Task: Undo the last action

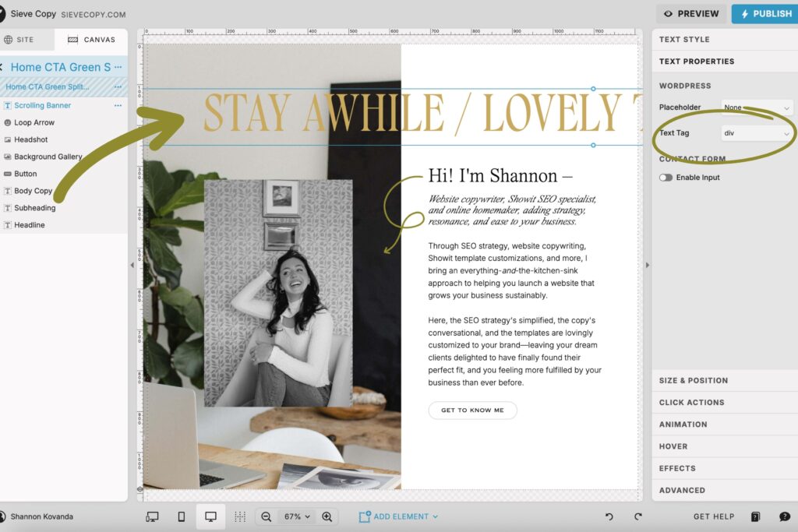Action: click(x=609, y=516)
